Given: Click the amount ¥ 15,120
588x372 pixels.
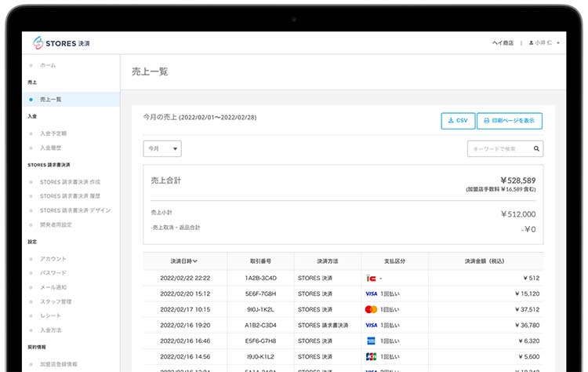Looking at the screenshot, I should (528, 294).
